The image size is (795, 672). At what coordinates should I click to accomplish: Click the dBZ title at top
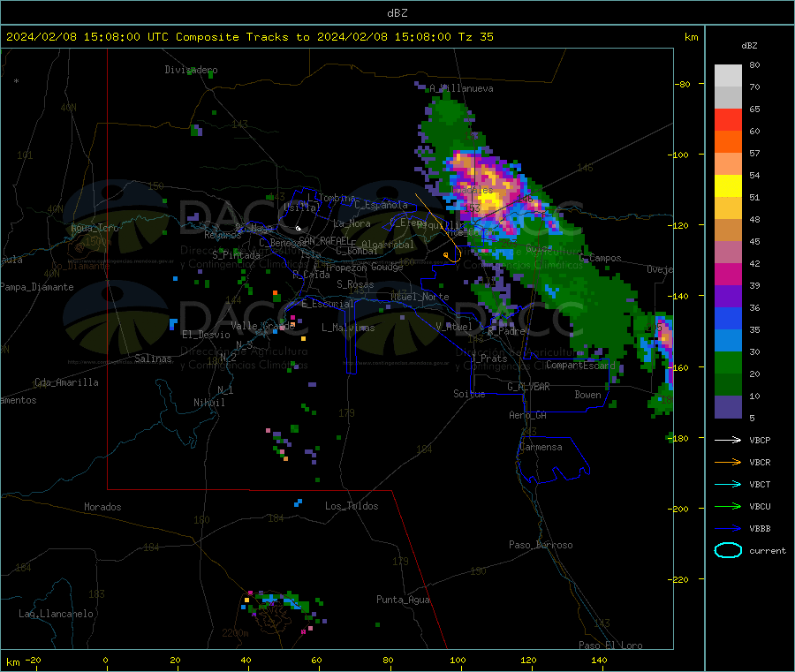[x=397, y=13]
